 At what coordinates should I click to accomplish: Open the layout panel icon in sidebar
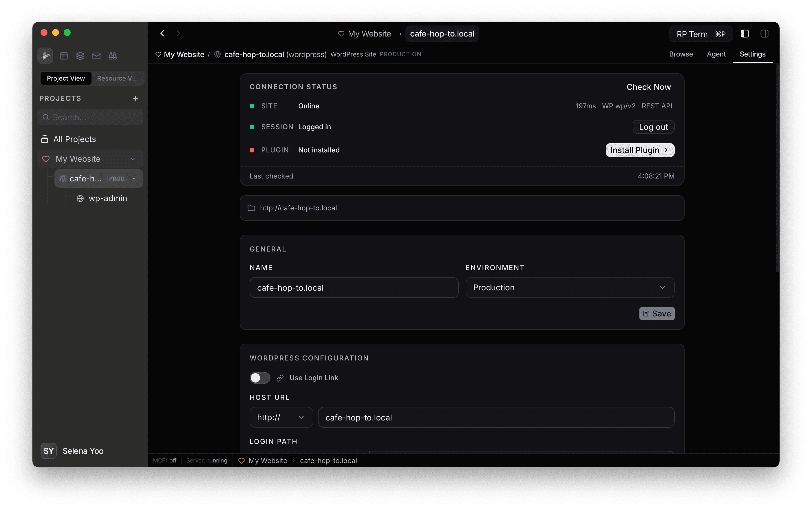tap(64, 56)
